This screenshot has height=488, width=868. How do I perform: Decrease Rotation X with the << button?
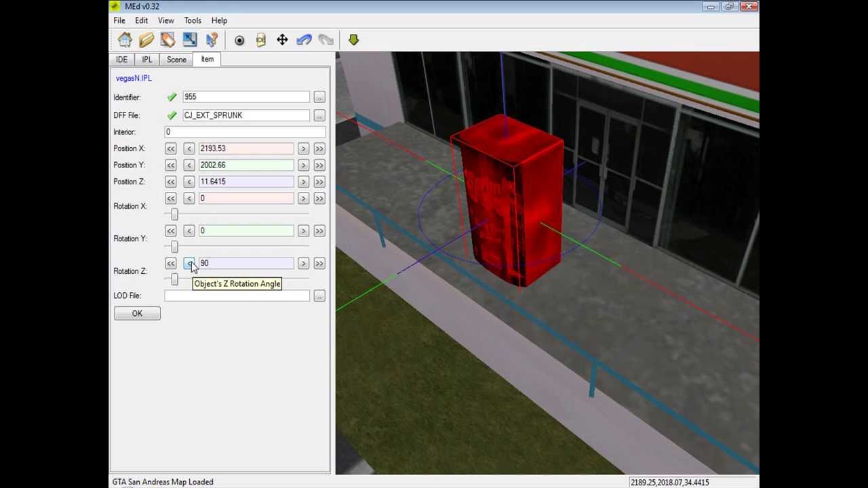[170, 198]
